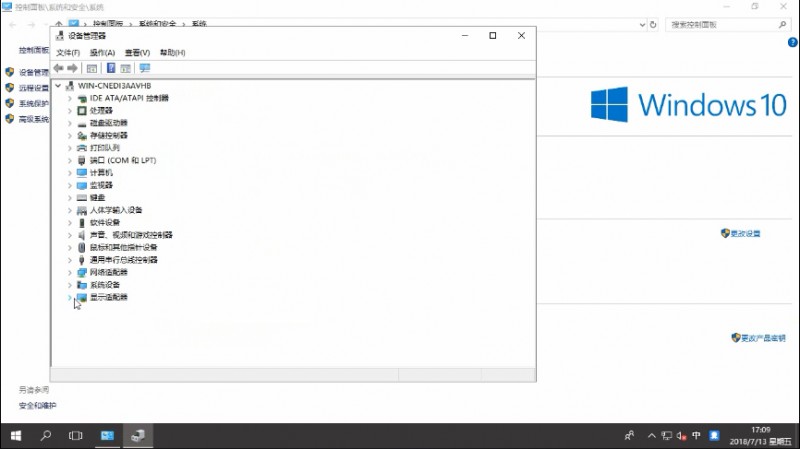Click the 通用串行总线控制器 USB icon
Image resolution: width=800 pixels, height=449 pixels.
click(x=82, y=260)
